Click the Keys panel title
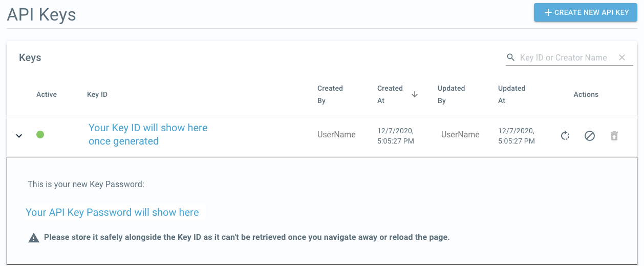The width and height of the screenshot is (644, 266). [30, 57]
